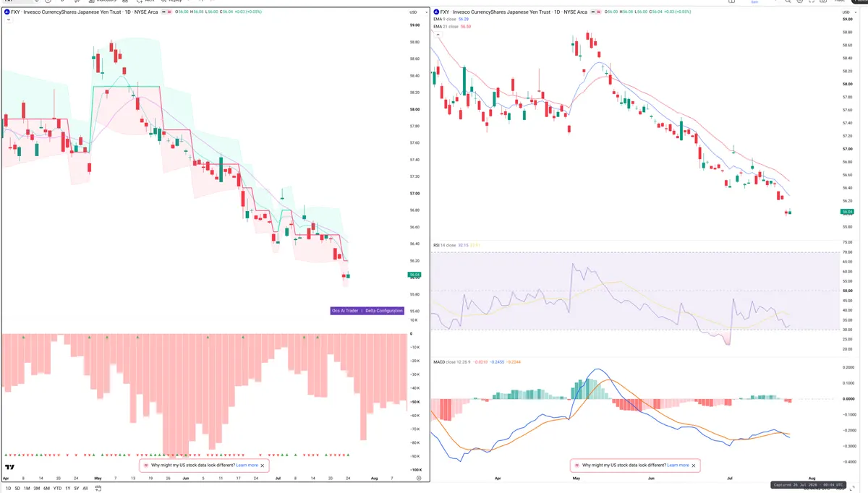868x493 pixels.
Task: Click the FXY logo icon on right chart
Action: pos(436,12)
